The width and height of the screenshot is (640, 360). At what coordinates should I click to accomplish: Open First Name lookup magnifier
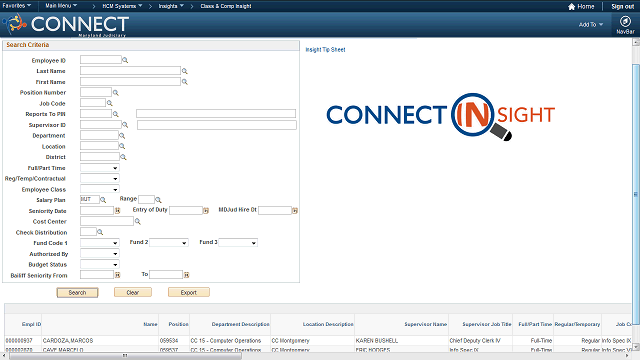click(184, 82)
